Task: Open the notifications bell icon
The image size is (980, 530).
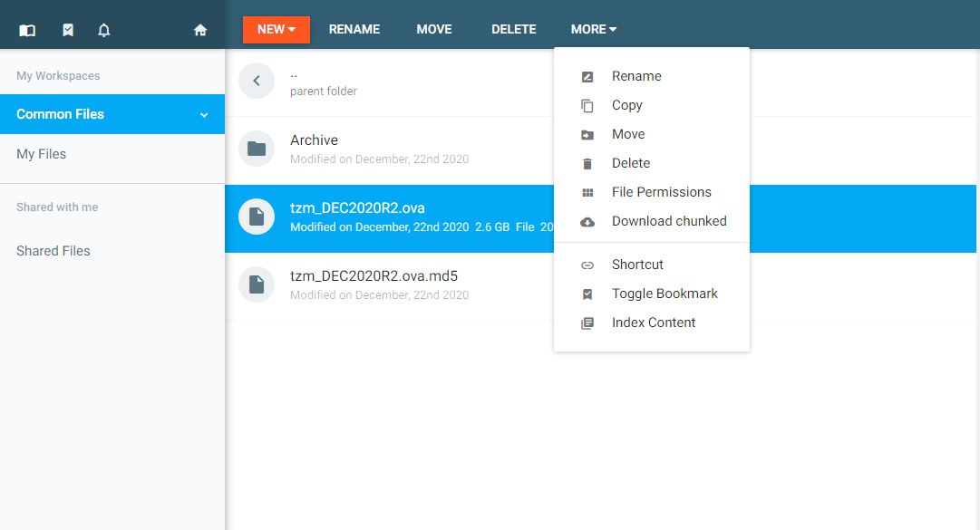Action: coord(103,29)
